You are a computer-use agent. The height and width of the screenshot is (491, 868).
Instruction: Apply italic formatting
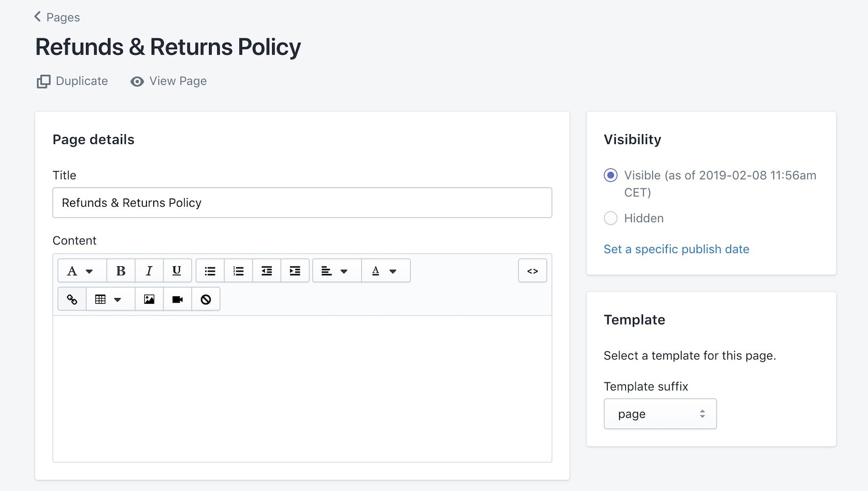(x=149, y=271)
